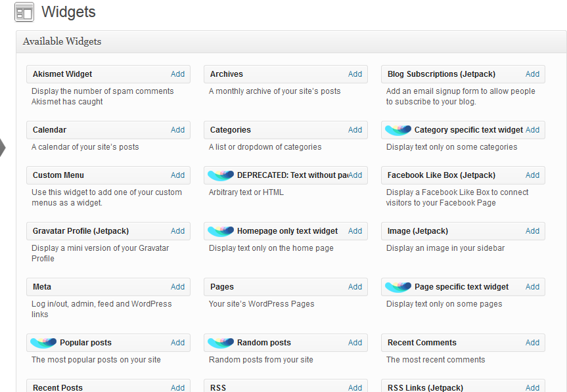Click feather icon on Category specific text widget
This screenshot has width=567, height=392.
point(398,130)
